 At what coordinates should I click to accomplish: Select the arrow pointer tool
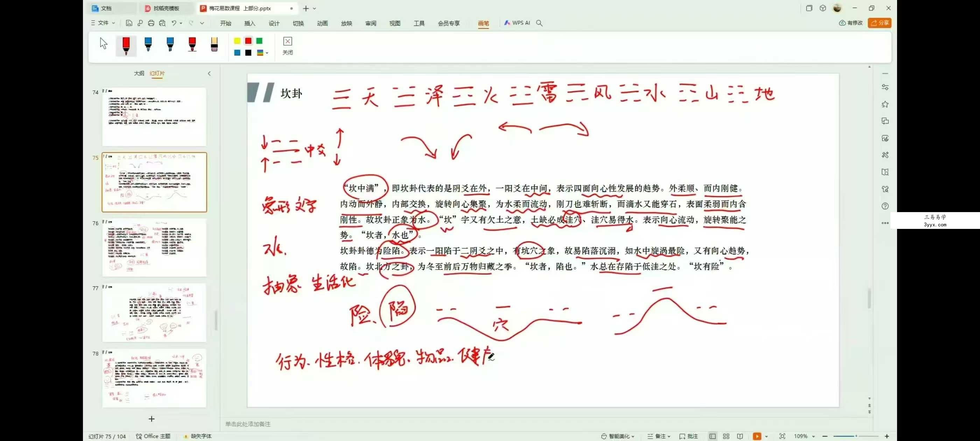[104, 43]
